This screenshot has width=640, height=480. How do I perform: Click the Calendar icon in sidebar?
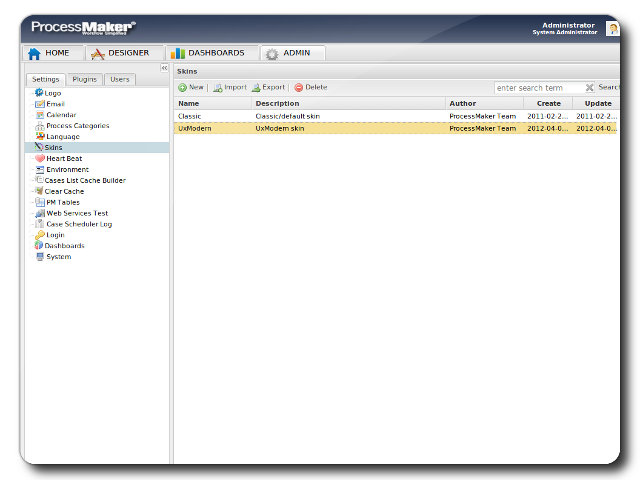coord(39,115)
